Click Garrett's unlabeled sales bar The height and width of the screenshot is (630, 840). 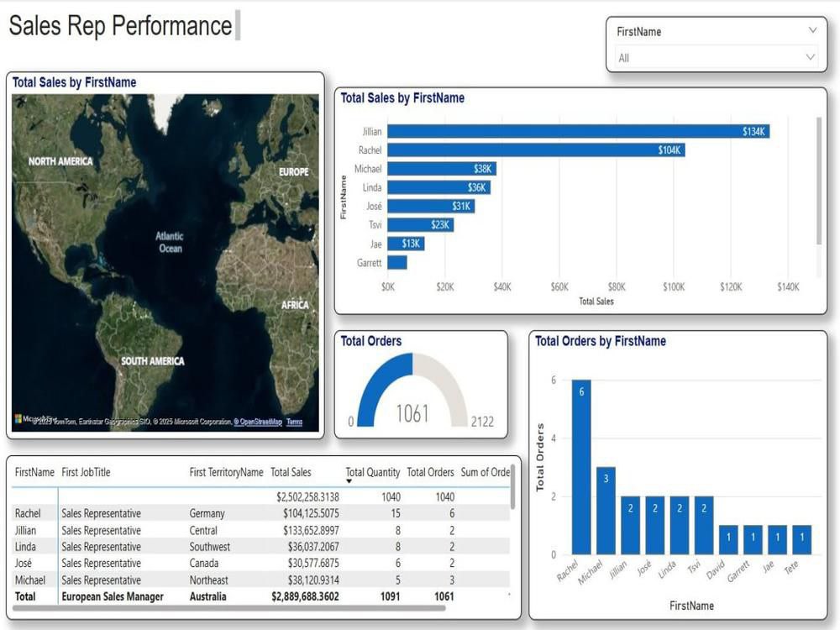pos(397,262)
